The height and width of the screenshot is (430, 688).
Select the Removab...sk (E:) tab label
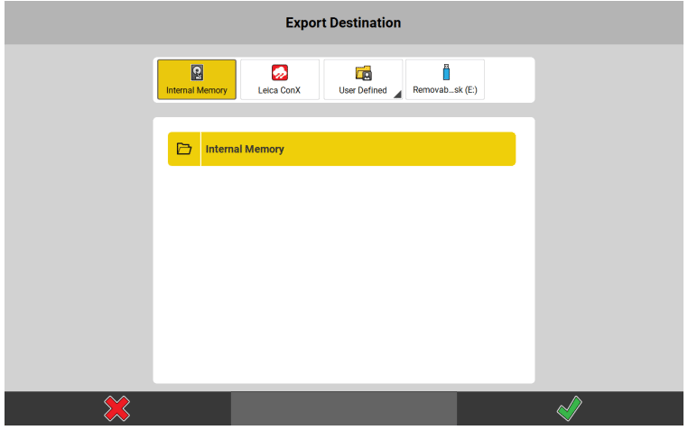pos(446,91)
